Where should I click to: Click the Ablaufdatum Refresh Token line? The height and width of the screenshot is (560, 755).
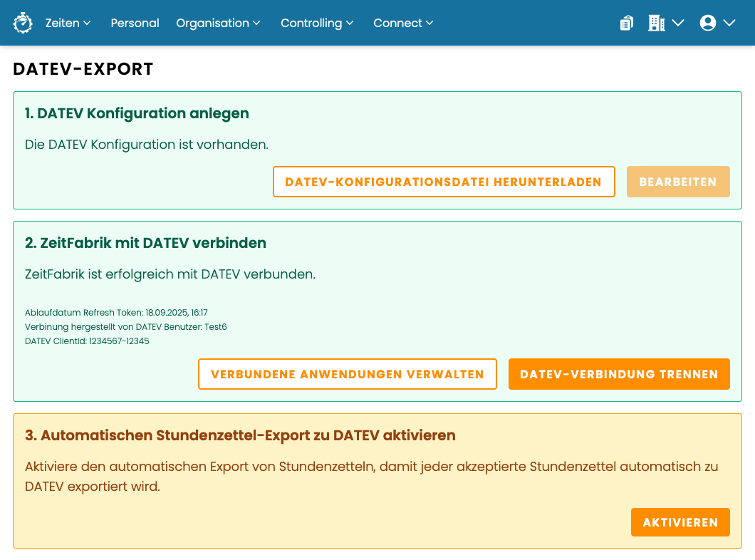[x=116, y=313]
